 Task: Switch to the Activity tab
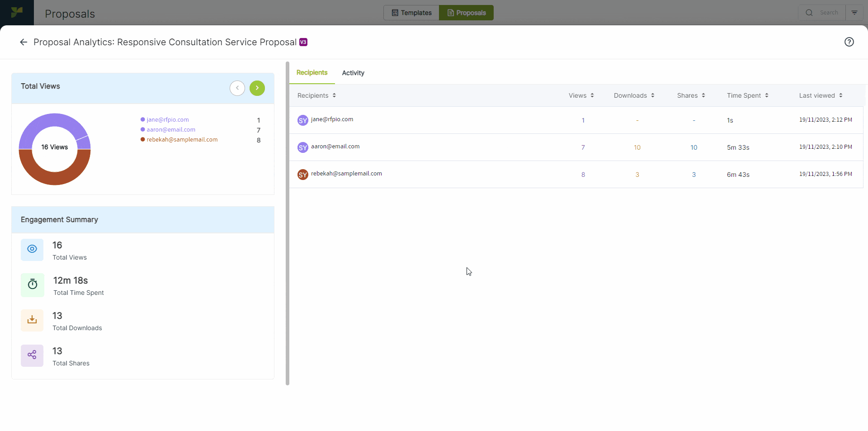353,73
